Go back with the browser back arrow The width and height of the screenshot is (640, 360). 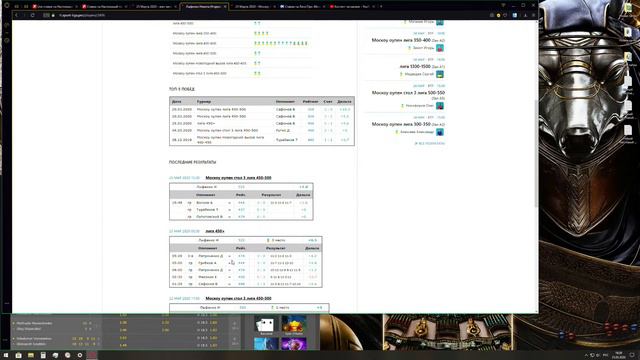point(16,15)
